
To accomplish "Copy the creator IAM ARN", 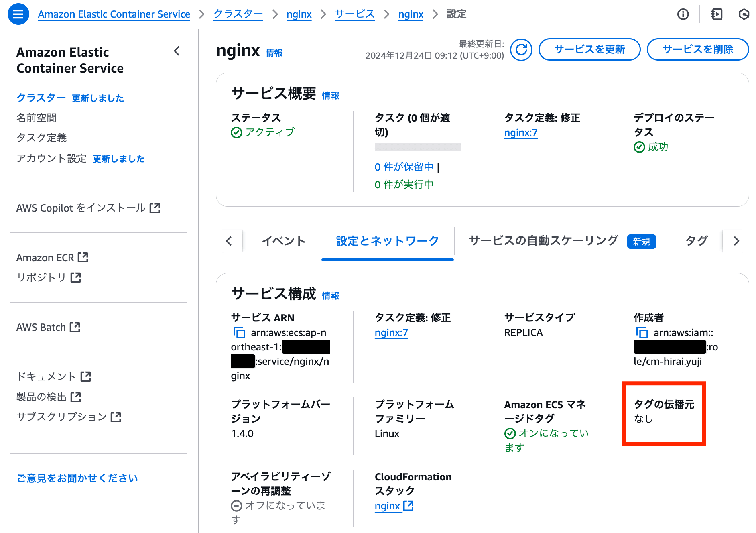I will tap(642, 332).
